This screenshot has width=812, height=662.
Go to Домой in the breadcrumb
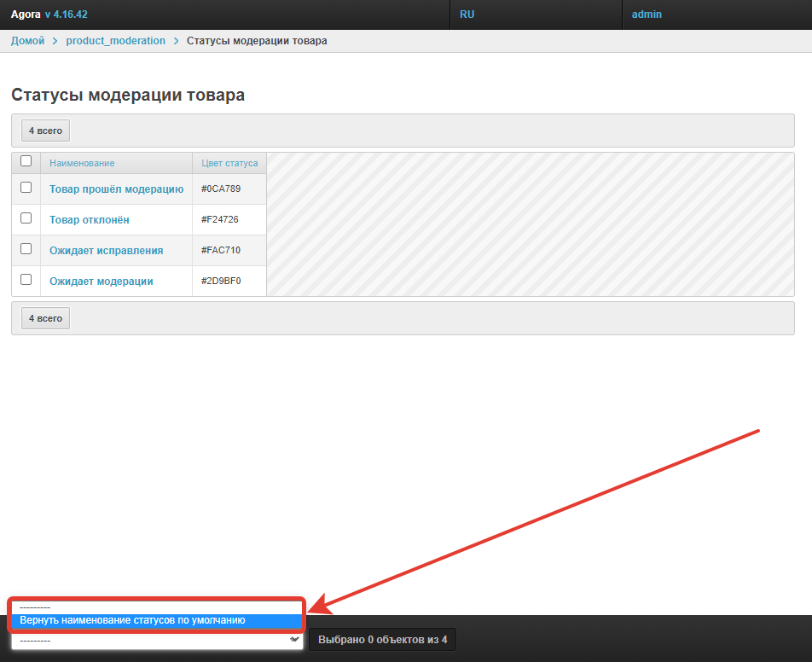[x=27, y=41]
